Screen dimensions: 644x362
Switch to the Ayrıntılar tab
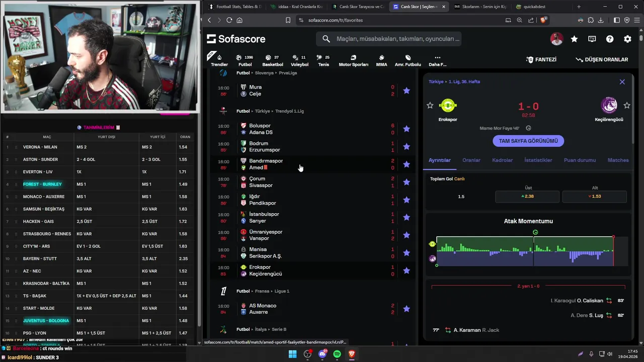(440, 160)
